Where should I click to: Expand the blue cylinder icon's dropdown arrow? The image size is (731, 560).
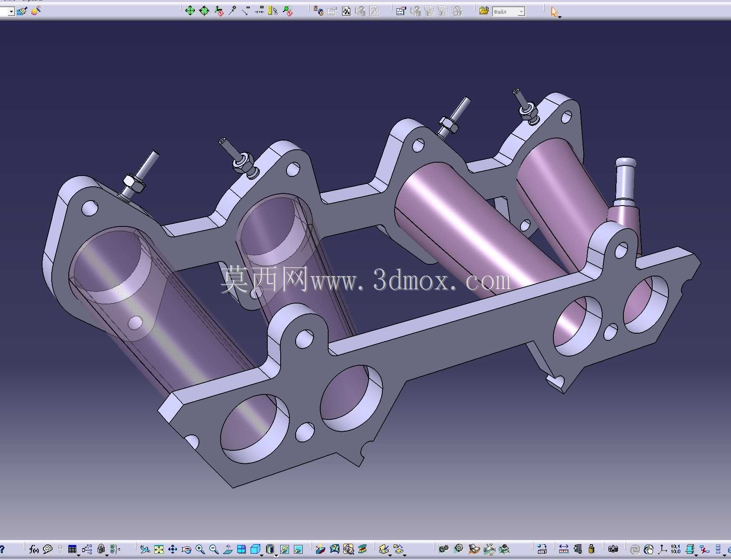coord(696,556)
